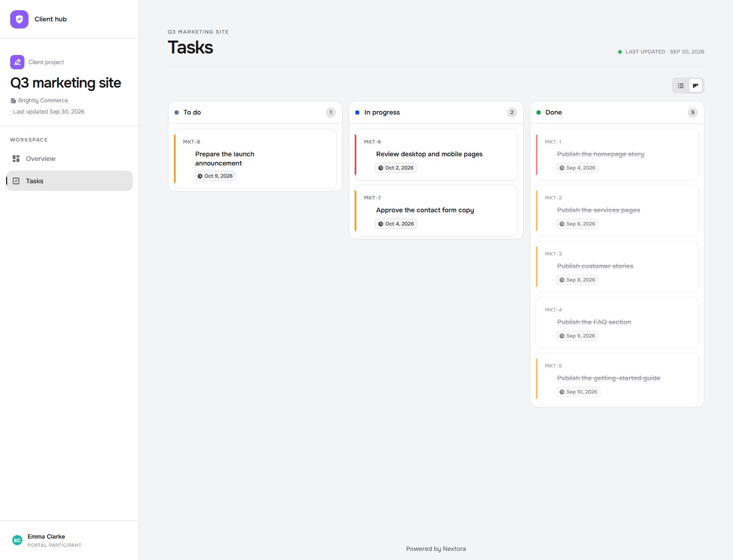Screen dimensions: 733x560
Task: Click the grey dot in To do header
Action: tap(177, 113)
